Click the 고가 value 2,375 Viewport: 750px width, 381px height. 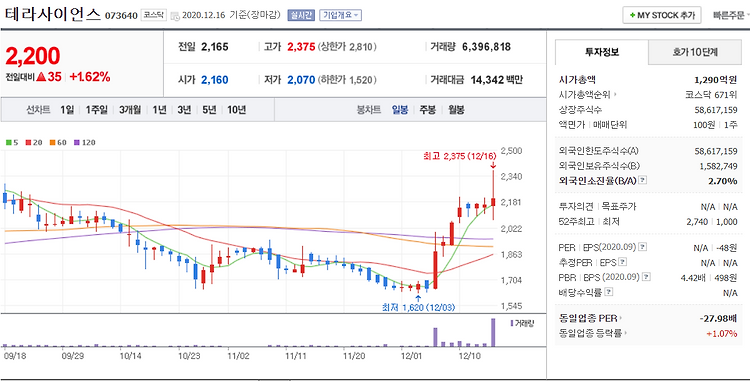click(x=301, y=47)
